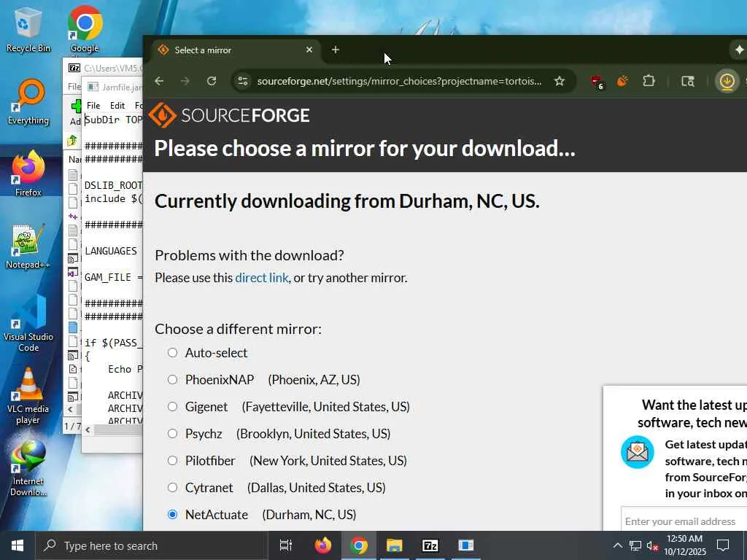This screenshot has width=747, height=560.
Task: Open VLC media player desktop icon
Action: [28, 396]
